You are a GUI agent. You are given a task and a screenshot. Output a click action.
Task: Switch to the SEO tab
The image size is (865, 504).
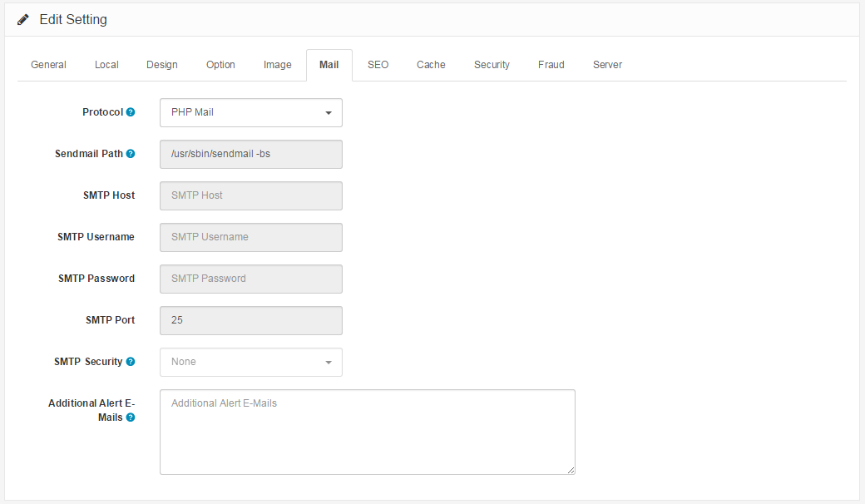[378, 64]
